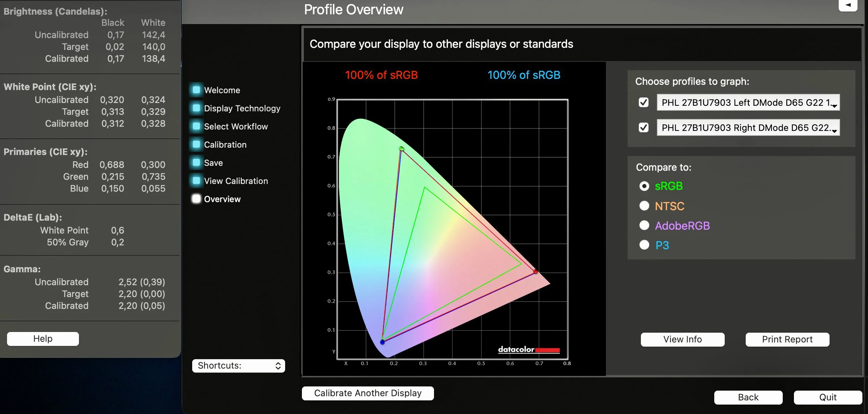
Task: Enable the P3 comparison option
Action: (x=644, y=245)
